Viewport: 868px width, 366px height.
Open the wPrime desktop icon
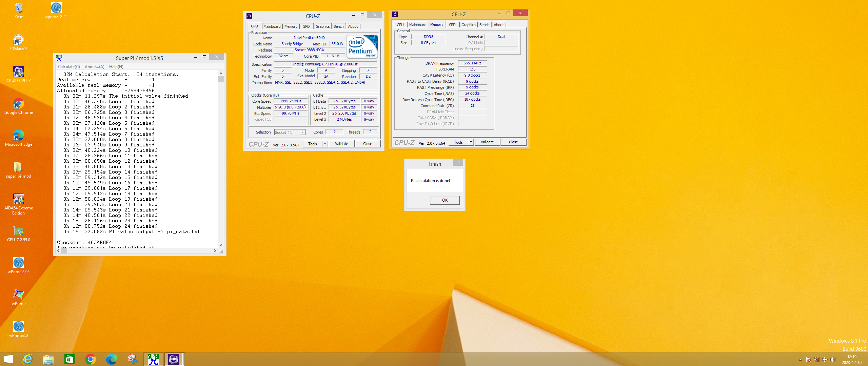19,297
